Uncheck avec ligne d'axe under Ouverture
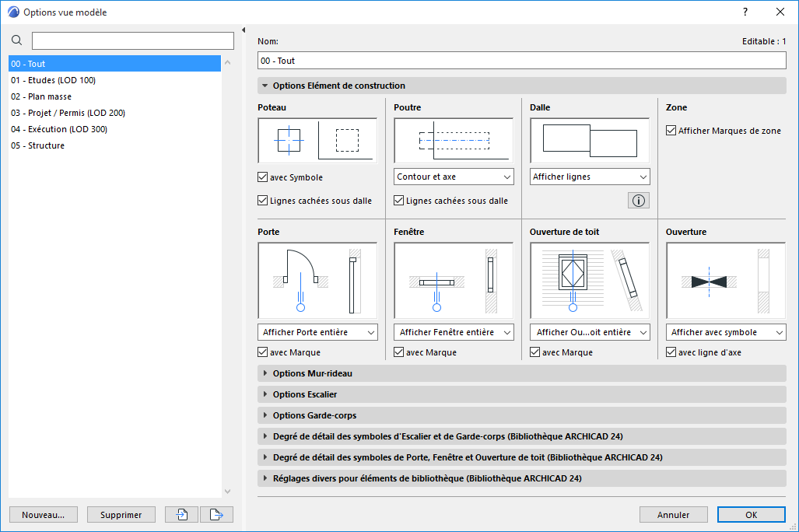 tap(671, 352)
